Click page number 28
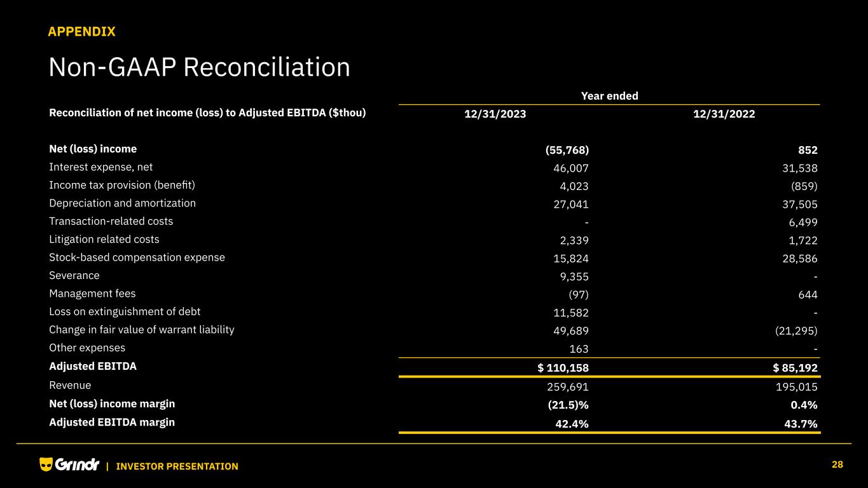The image size is (868, 488). click(x=837, y=465)
